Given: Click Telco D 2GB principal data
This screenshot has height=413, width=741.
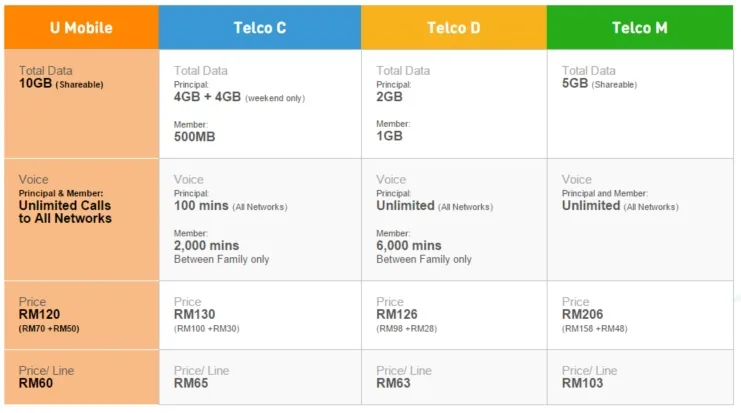Looking at the screenshot, I should [389, 97].
